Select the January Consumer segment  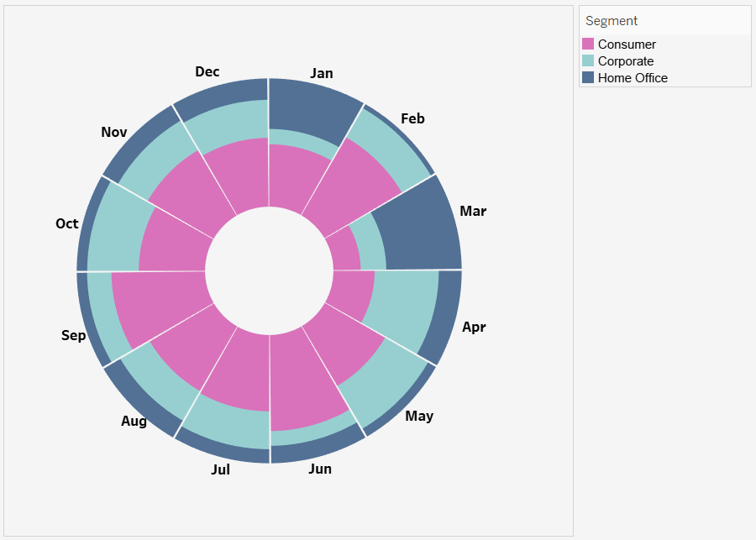294,180
